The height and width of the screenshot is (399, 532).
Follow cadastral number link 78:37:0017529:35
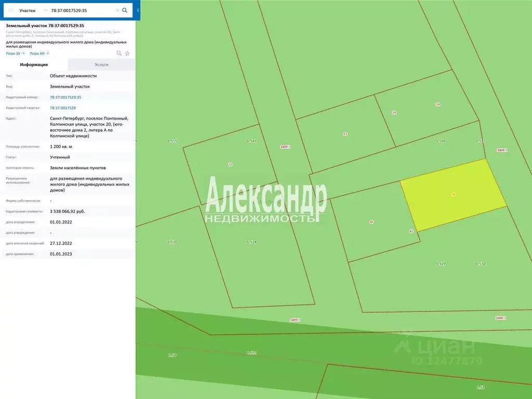pyautogui.click(x=65, y=97)
